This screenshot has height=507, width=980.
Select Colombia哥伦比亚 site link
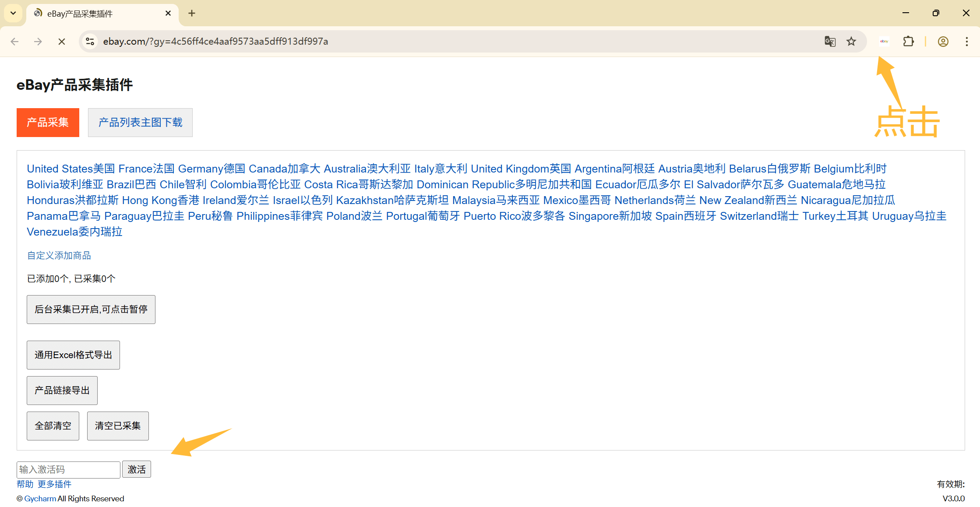point(255,185)
